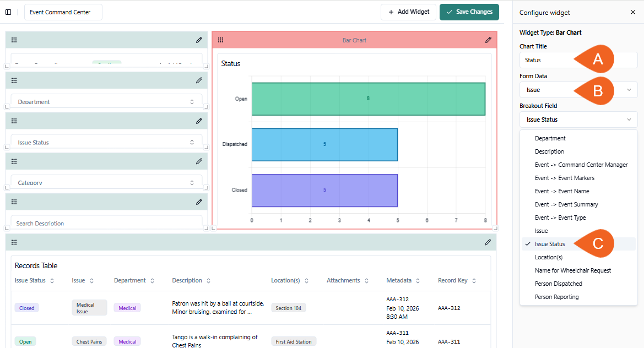This screenshot has width=644, height=348.
Task: Edit the Records Table widget pencil icon
Action: pos(488,242)
